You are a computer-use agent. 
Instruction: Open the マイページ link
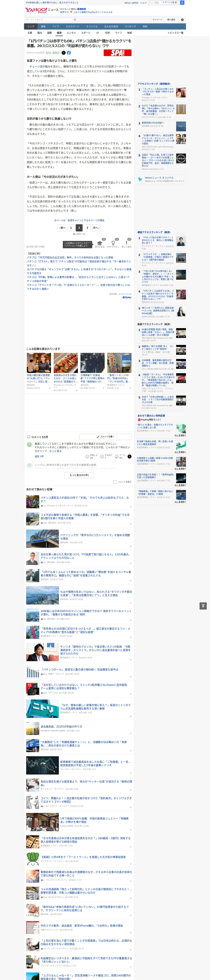(x=157, y=20)
